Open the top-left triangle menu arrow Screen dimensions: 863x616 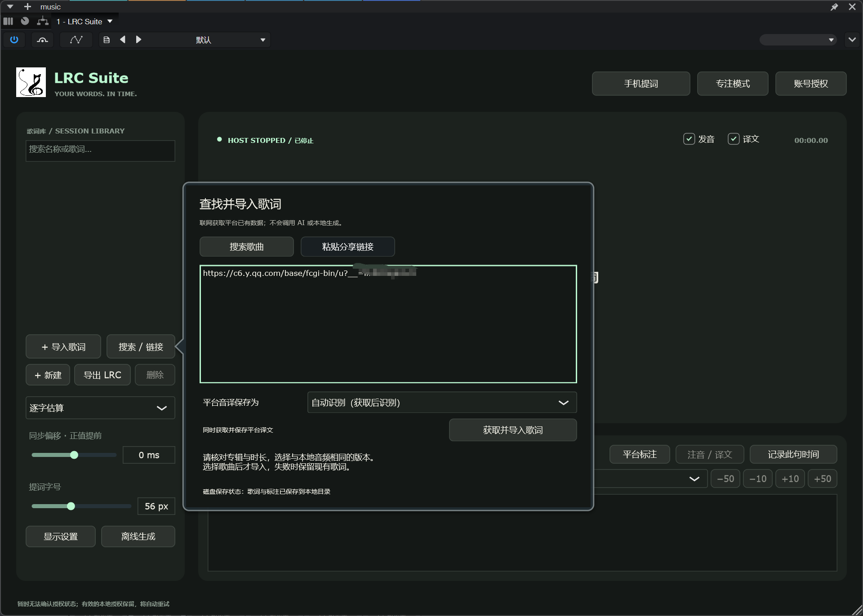pyautogui.click(x=10, y=7)
